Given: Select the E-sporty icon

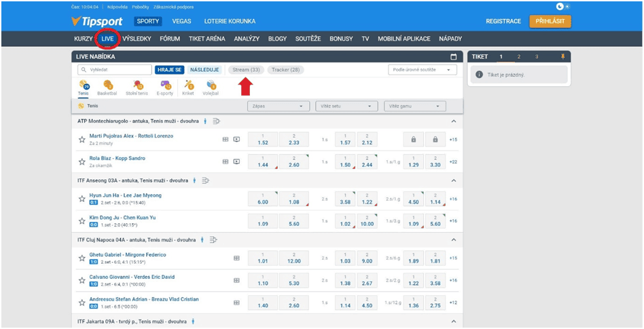Looking at the screenshot, I should 166,88.
